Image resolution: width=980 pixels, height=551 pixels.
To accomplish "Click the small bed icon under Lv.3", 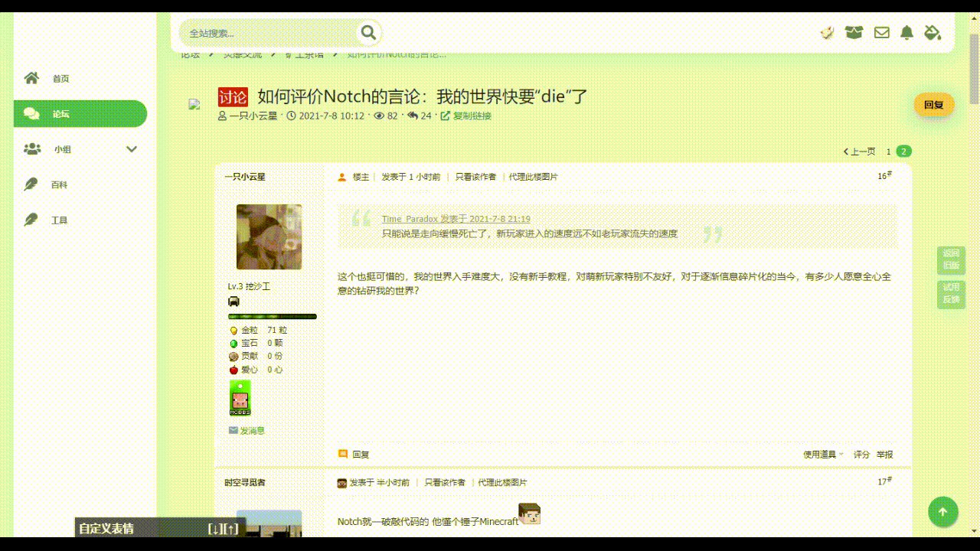I will click(234, 302).
